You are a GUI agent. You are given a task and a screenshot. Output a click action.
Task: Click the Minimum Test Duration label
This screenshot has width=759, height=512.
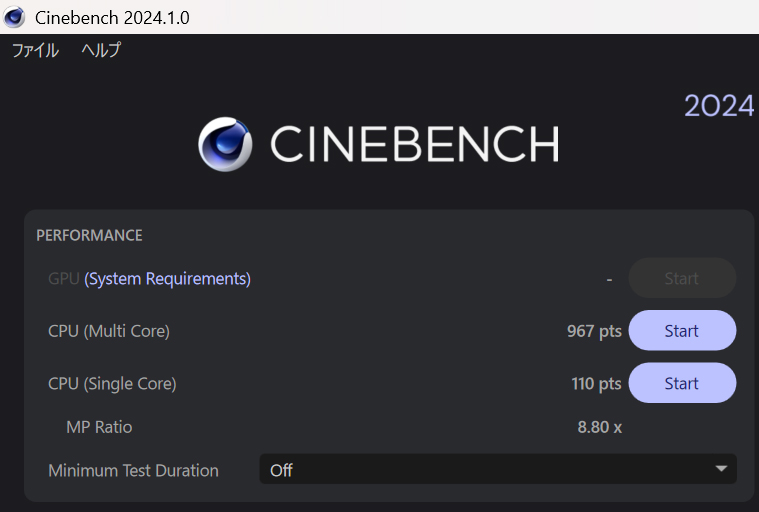pos(134,470)
